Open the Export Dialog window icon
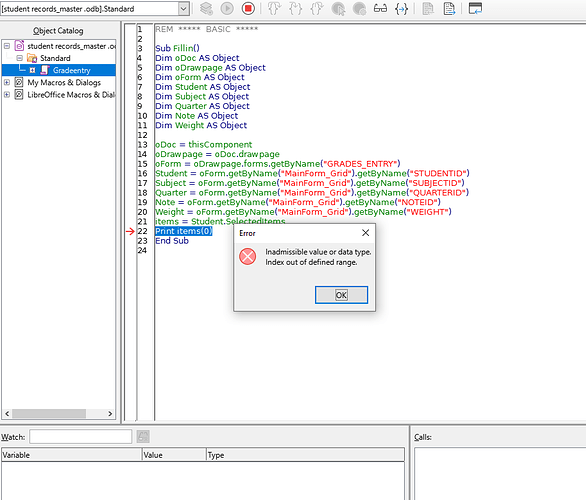The width and height of the screenshot is (586, 500). [x=475, y=8]
